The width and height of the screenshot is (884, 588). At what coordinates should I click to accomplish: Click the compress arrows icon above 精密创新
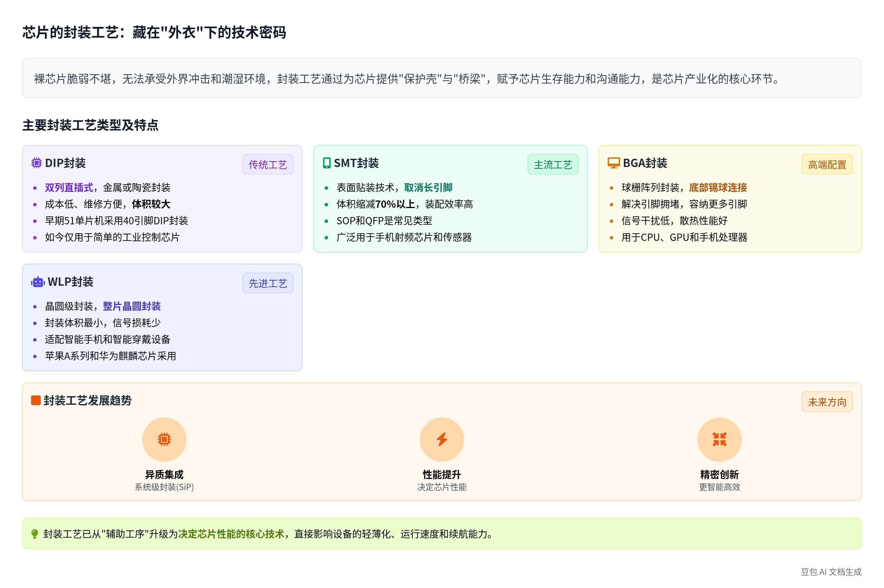click(x=719, y=439)
